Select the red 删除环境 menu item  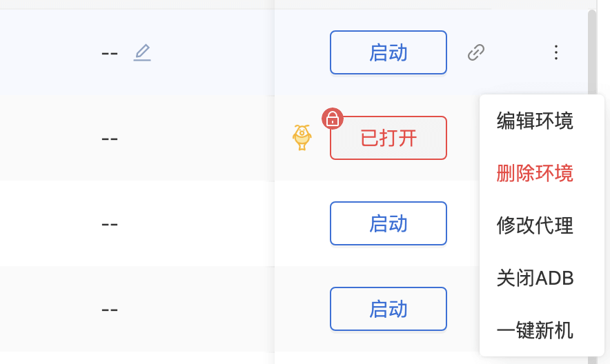(x=535, y=173)
